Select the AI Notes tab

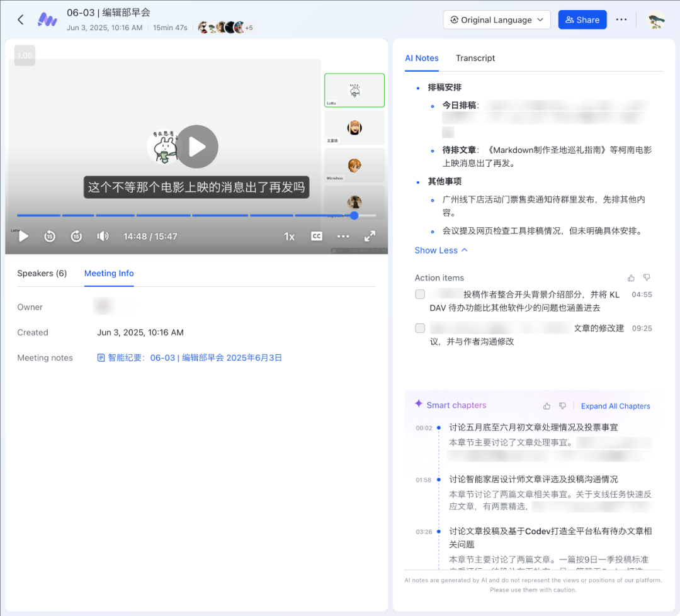pos(421,58)
